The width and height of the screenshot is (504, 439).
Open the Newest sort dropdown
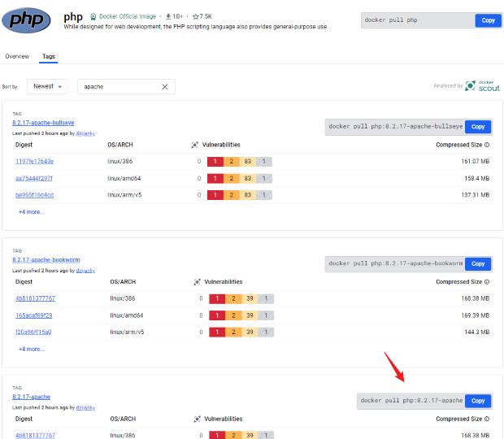(x=48, y=86)
